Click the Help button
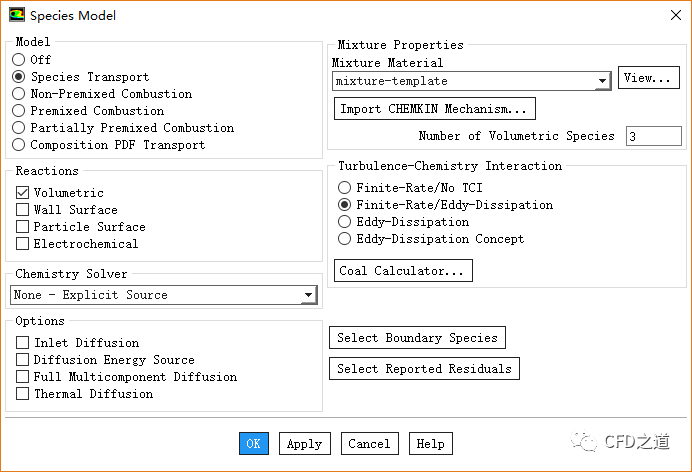 430,444
